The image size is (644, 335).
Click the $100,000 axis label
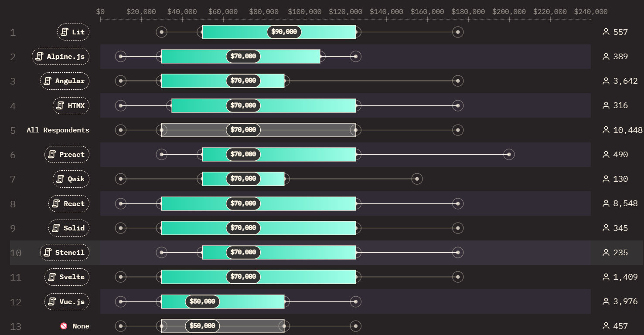pyautogui.click(x=305, y=12)
